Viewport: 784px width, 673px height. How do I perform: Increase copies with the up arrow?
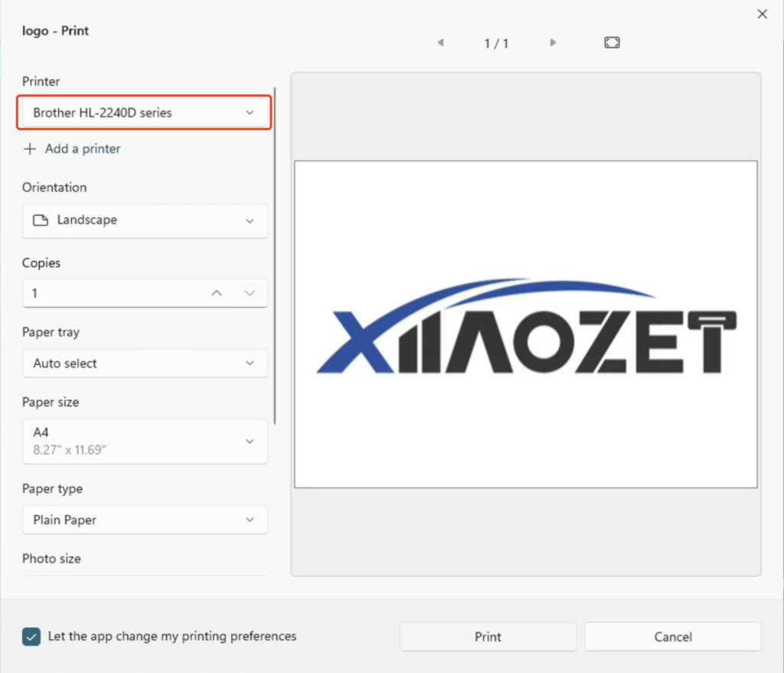[x=217, y=293]
